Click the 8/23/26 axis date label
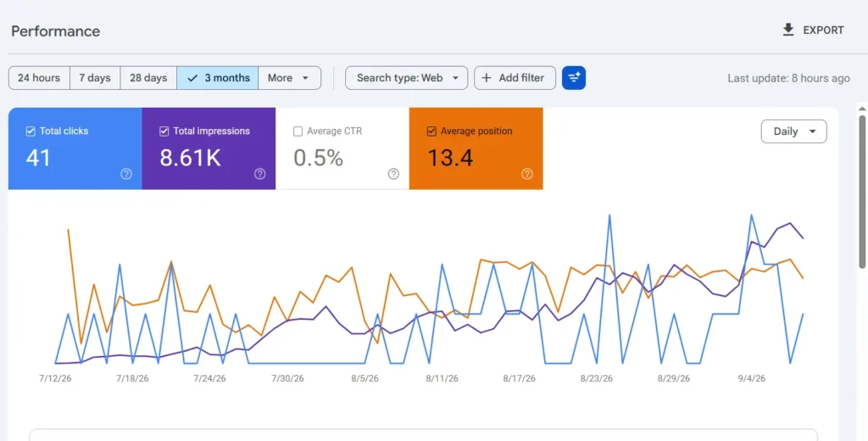Image resolution: width=868 pixels, height=441 pixels. (597, 378)
